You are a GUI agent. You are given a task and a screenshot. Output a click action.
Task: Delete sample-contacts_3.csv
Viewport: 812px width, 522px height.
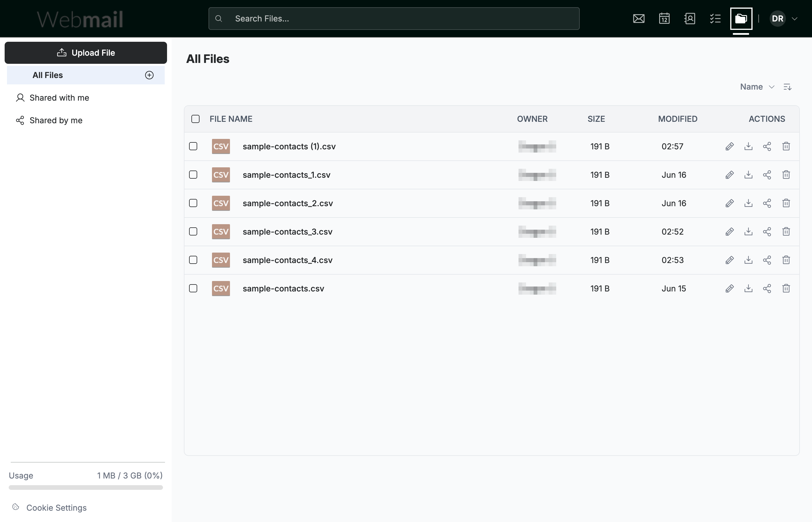pyautogui.click(x=786, y=232)
